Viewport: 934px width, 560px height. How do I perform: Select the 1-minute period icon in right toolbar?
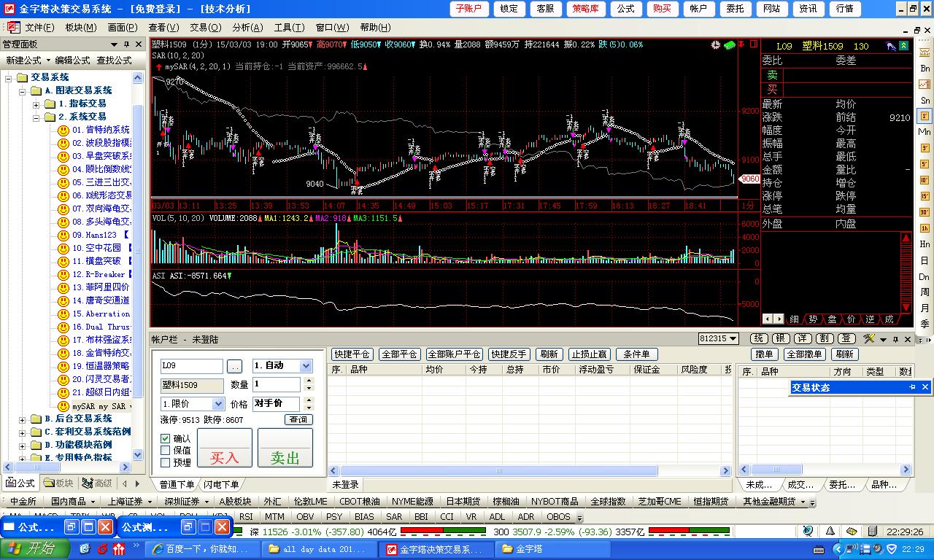tap(925, 116)
